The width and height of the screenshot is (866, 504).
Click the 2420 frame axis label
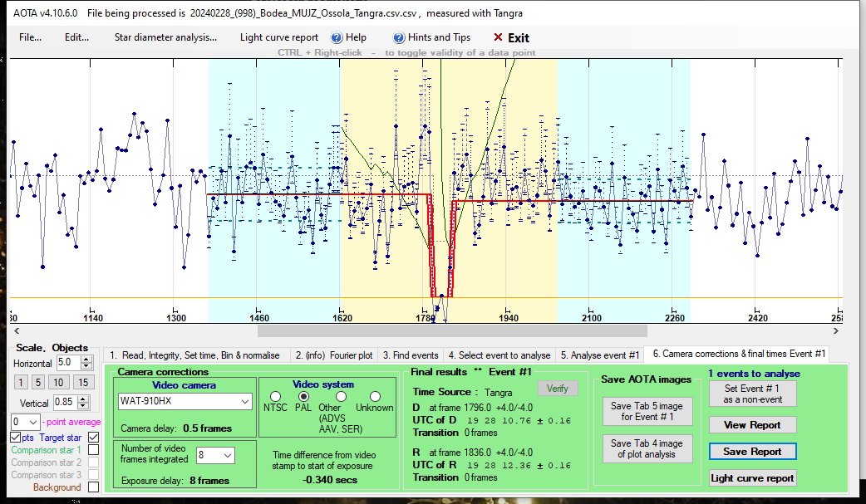click(758, 318)
